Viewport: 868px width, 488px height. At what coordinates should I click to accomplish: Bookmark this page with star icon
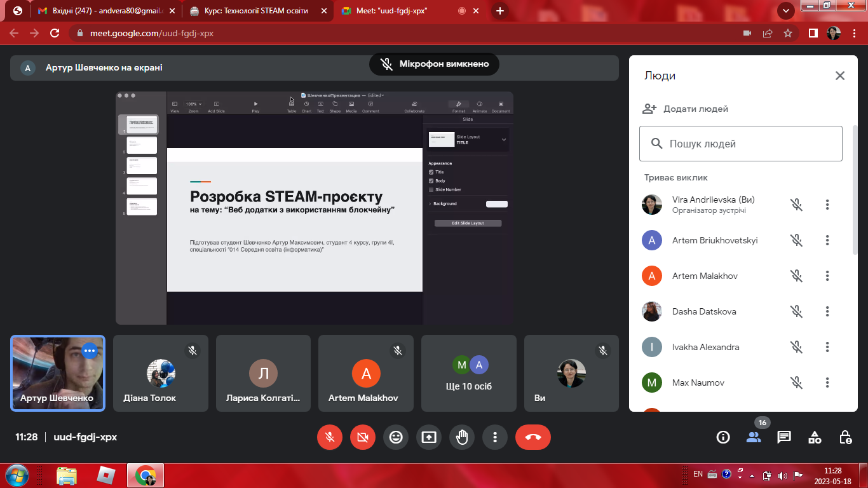[788, 33]
